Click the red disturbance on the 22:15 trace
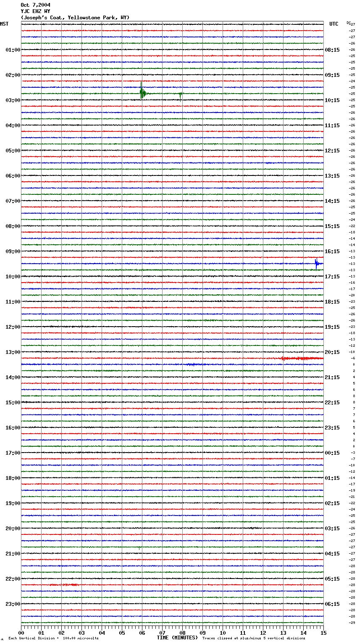The height and width of the screenshot is (644, 357). (63, 585)
